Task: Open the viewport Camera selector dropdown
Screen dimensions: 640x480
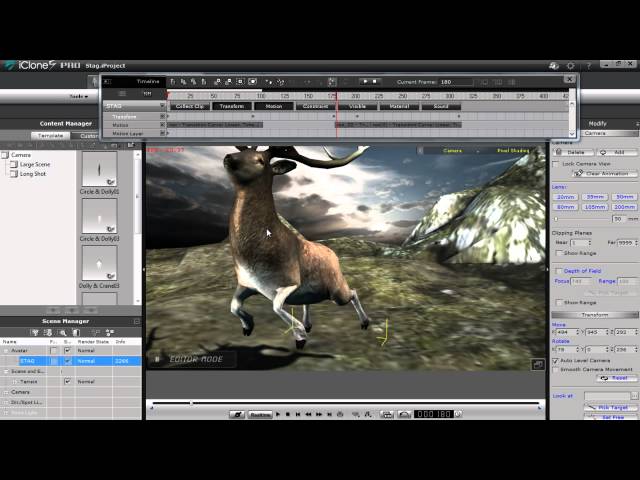Action: [452, 151]
